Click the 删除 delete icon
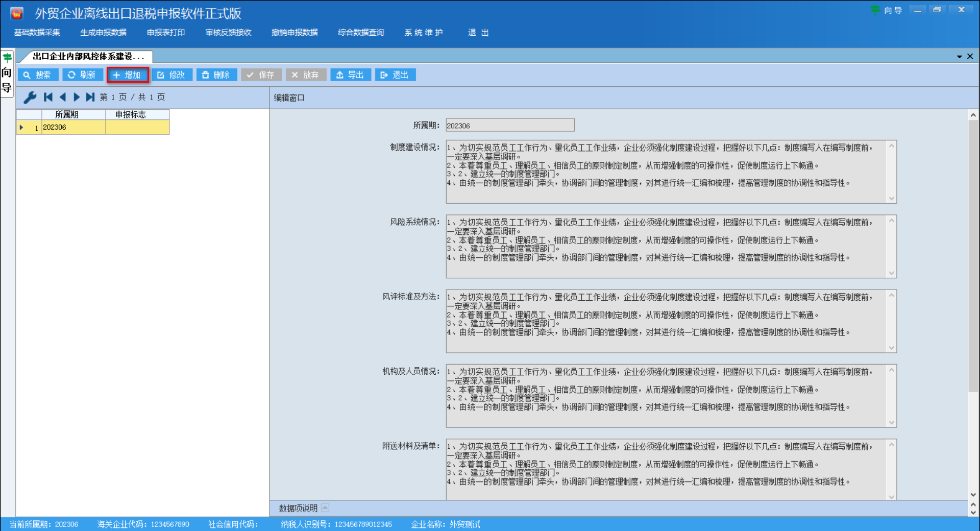The width and height of the screenshot is (980, 531). coord(206,75)
